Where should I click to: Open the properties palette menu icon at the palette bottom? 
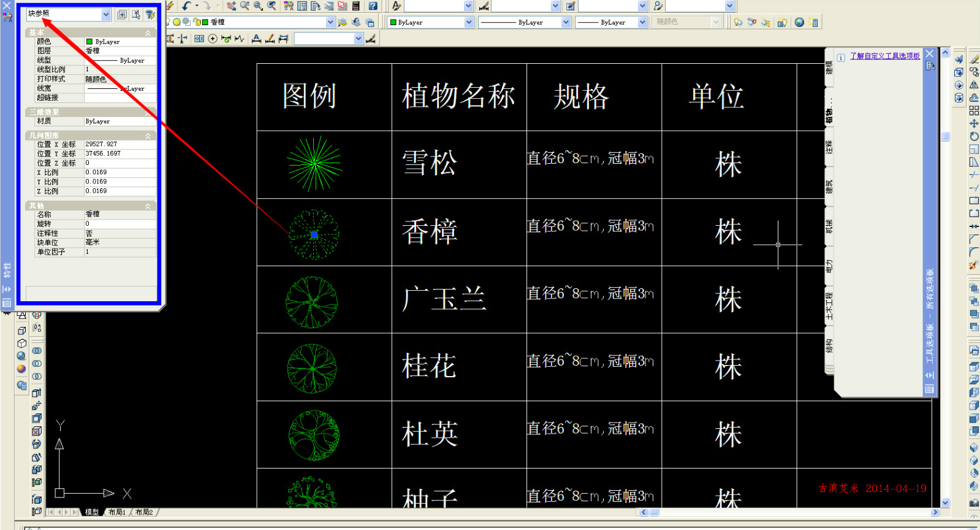[x=7, y=303]
